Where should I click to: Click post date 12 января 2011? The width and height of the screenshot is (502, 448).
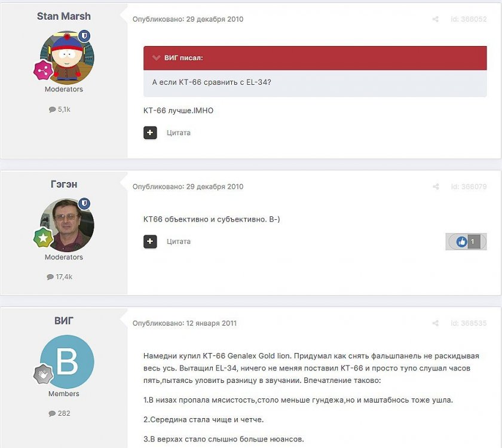212,323
